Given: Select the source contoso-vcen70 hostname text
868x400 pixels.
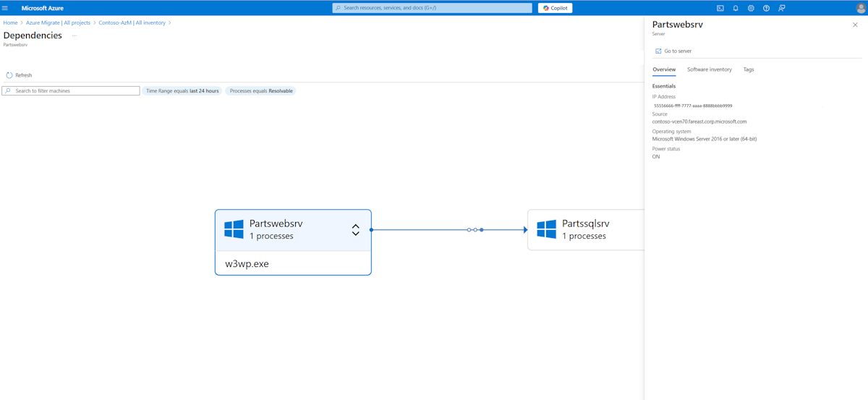Looking at the screenshot, I should click(x=699, y=122).
